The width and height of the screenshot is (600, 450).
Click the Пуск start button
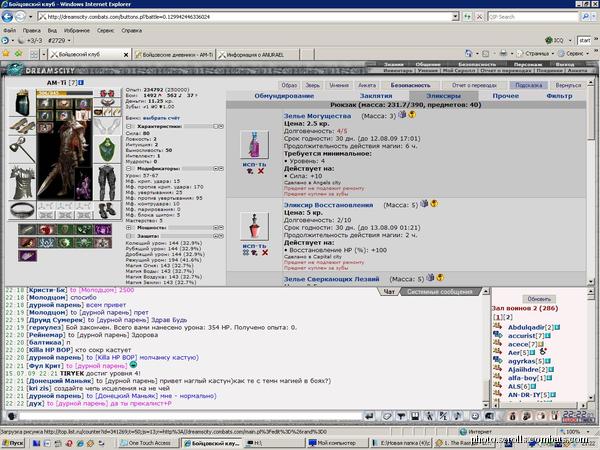coord(13,443)
